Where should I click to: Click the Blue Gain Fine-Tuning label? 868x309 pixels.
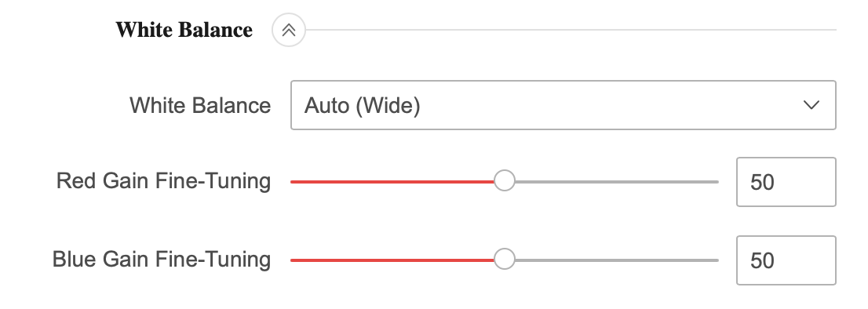click(x=161, y=260)
